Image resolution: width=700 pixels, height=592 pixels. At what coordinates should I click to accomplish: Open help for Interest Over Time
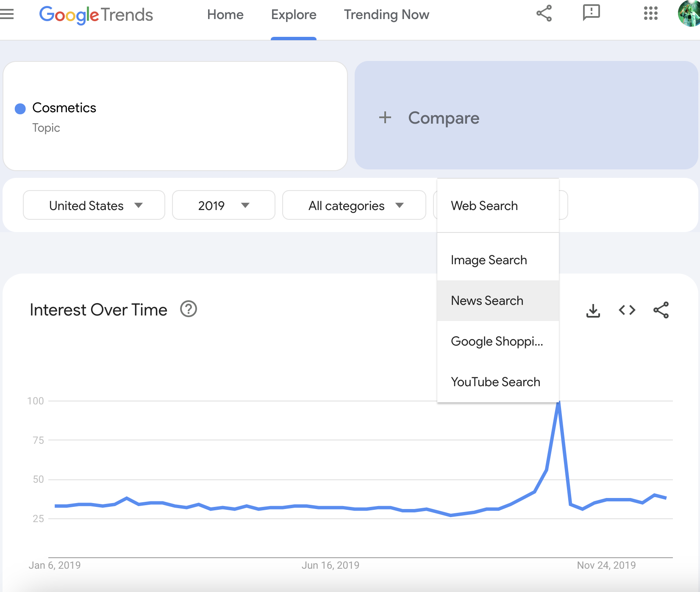[189, 309]
